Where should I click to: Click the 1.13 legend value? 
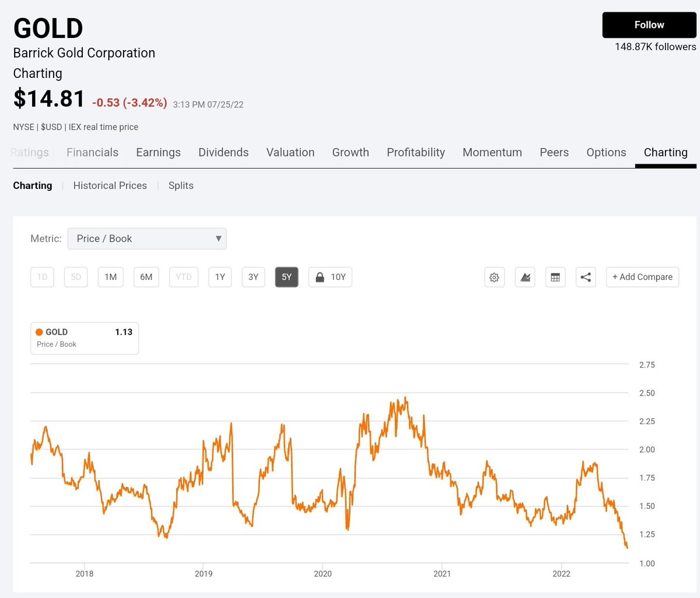click(x=124, y=332)
